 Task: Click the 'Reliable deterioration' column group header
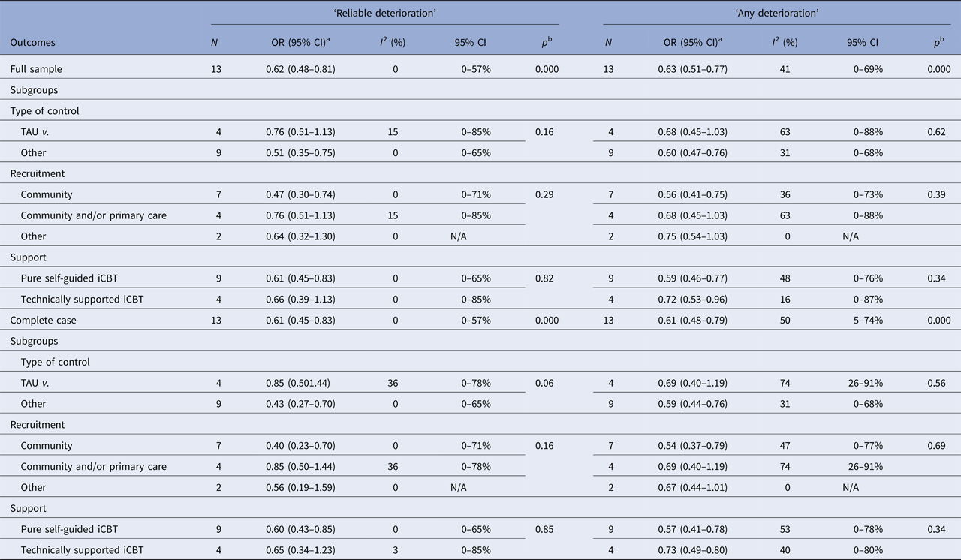[384, 13]
